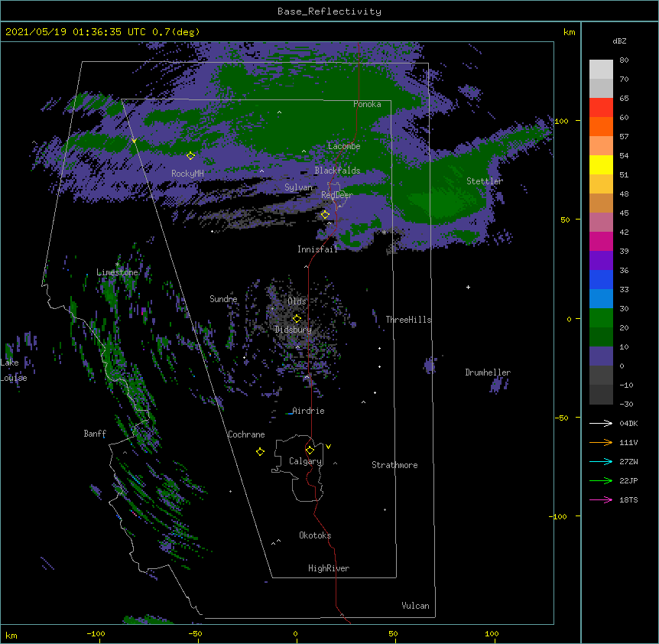Viewport: 659px width, 644px height.
Task: Click the RedDeer city label
Action: pos(337,195)
